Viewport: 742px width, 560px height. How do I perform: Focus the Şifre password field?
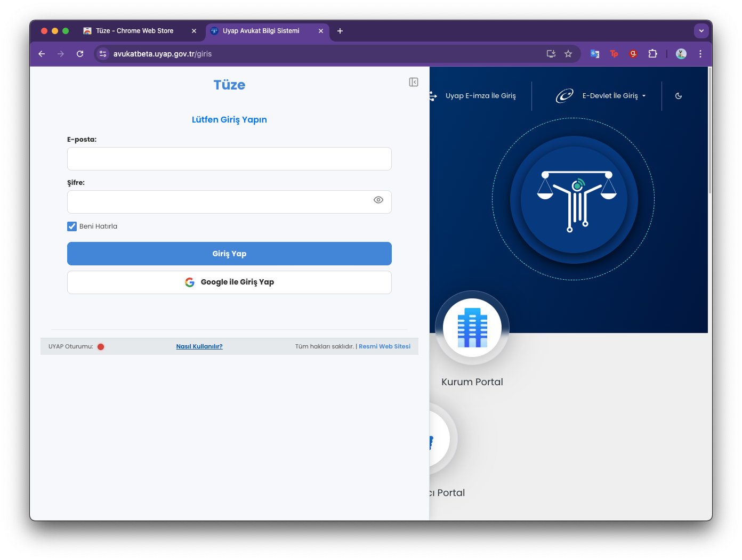[229, 202]
